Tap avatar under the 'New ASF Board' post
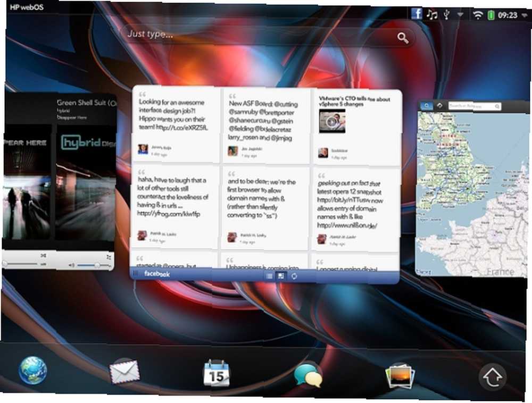Image resolution: width=532 pixels, height=403 pixels. pos(233,151)
